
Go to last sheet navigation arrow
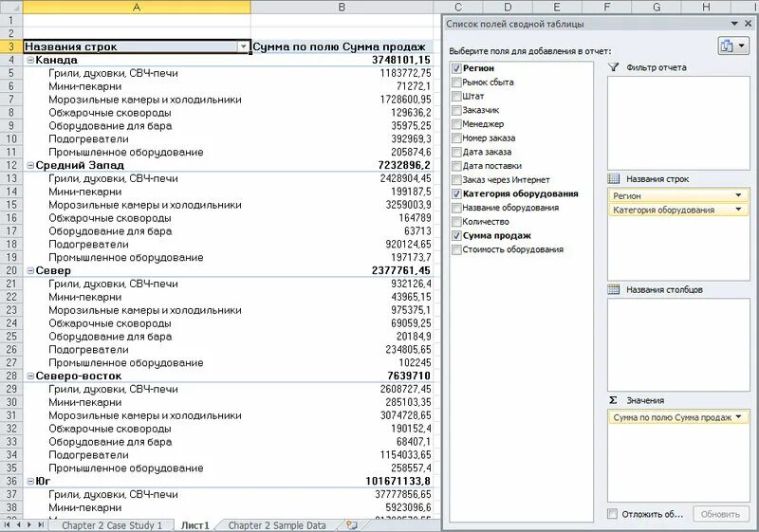[41, 524]
